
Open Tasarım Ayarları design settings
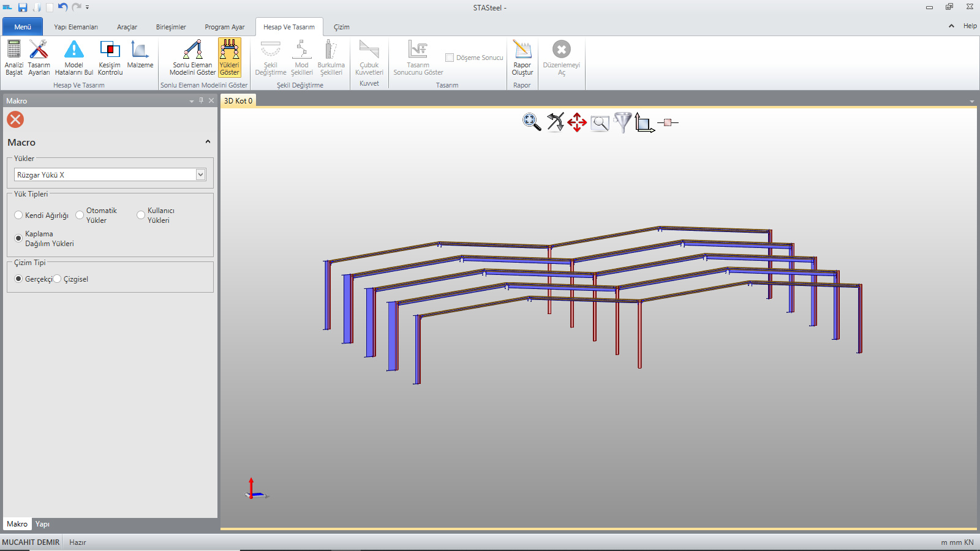[x=39, y=50]
